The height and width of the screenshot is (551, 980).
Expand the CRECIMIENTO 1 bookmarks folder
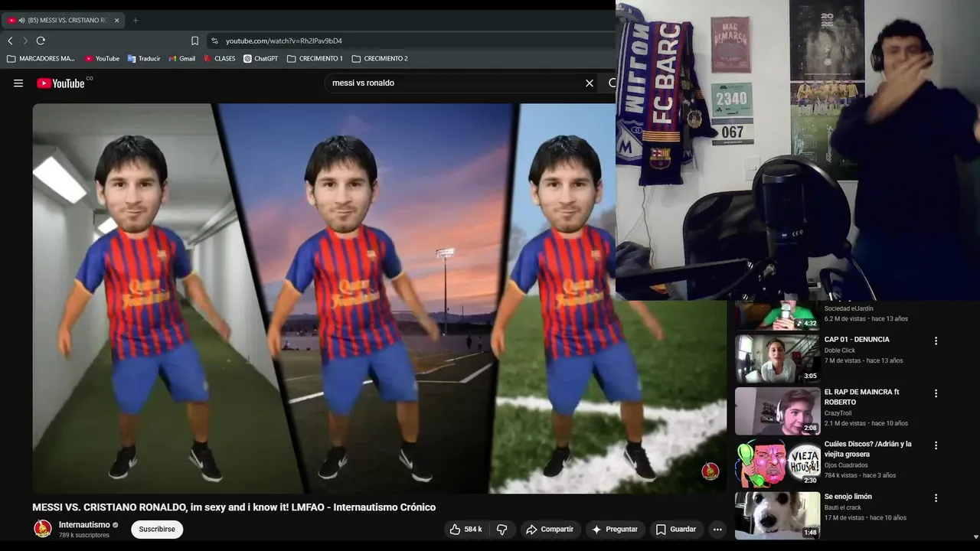click(x=315, y=58)
